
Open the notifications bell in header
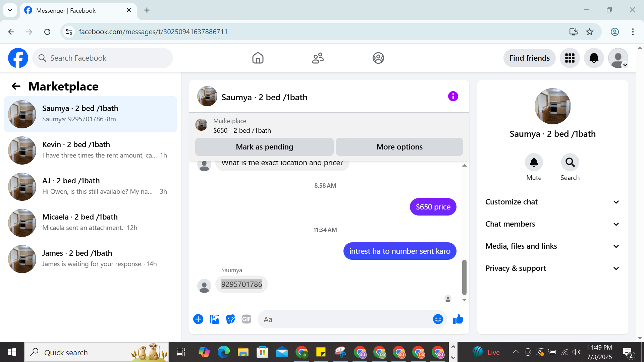point(594,58)
